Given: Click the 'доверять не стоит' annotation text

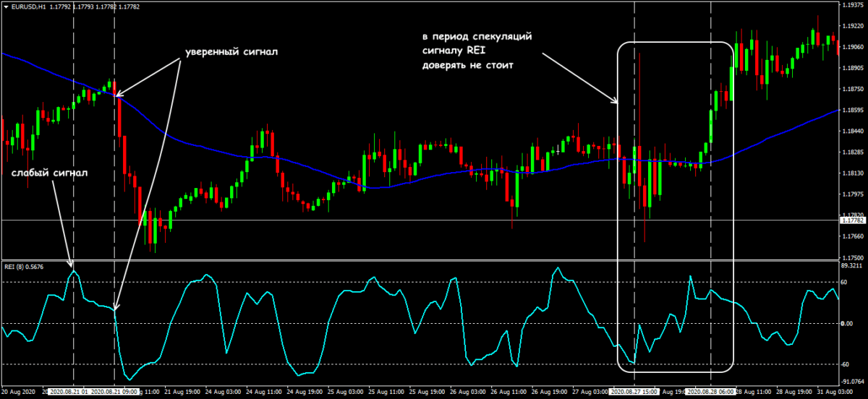Looking at the screenshot, I should 470,65.
